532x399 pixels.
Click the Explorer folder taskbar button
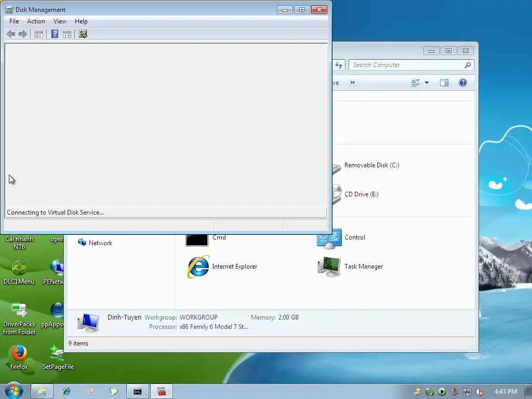(x=42, y=392)
